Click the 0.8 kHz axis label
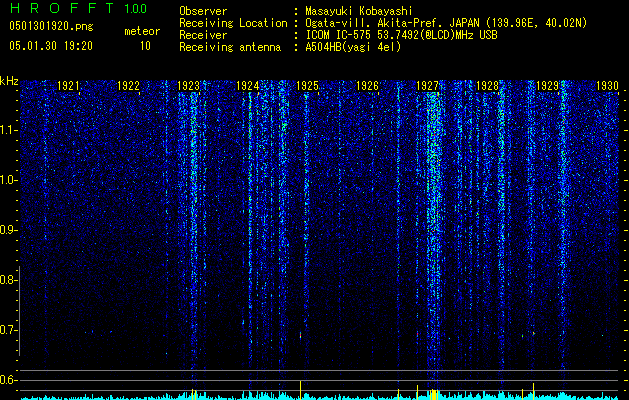Viewport: 629px width, 400px height. 8,280
